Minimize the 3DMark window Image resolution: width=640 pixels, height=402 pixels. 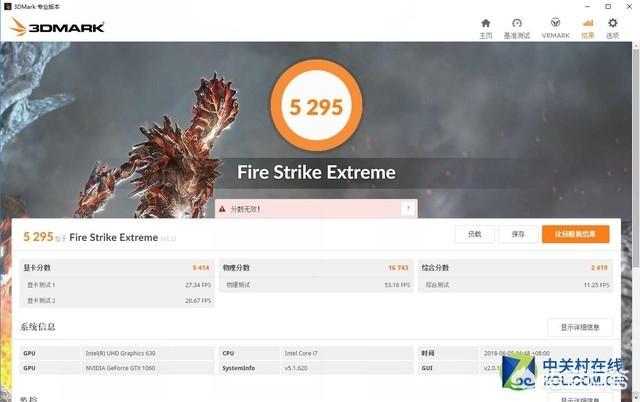(x=587, y=7)
